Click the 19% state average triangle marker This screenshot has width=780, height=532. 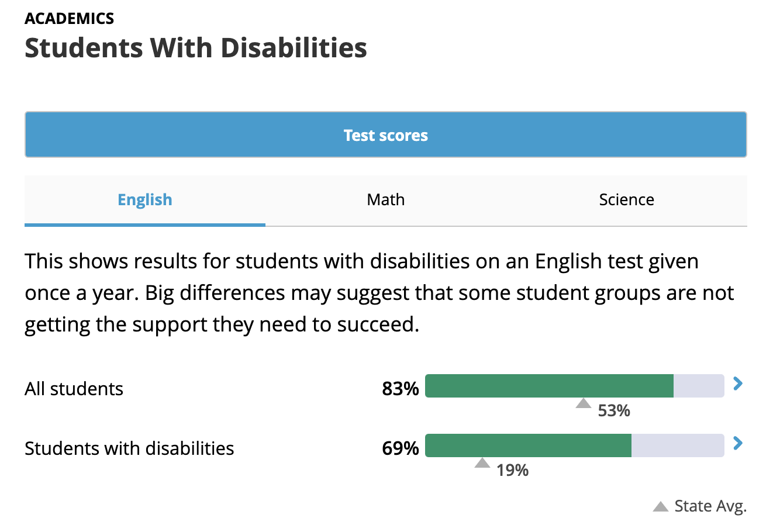(x=482, y=463)
